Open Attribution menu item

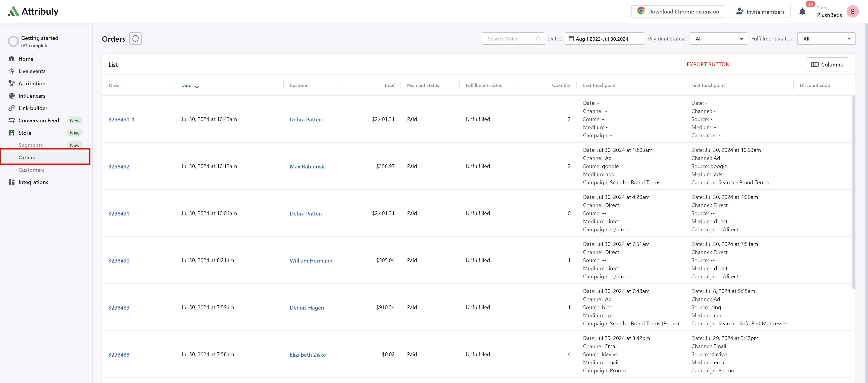32,83
